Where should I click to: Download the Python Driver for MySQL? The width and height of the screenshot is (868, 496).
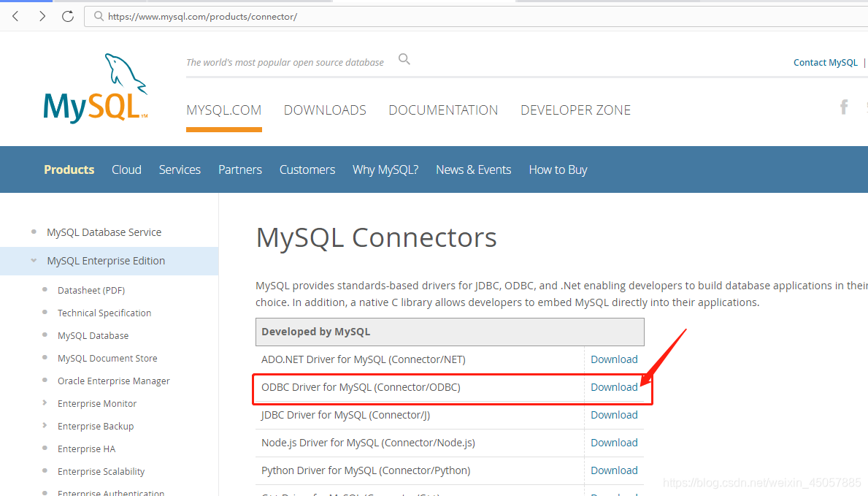[614, 470]
